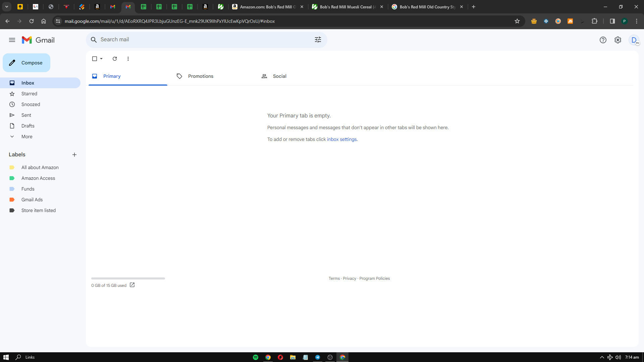
Task: Bookmark this page with star icon
Action: pos(517,21)
